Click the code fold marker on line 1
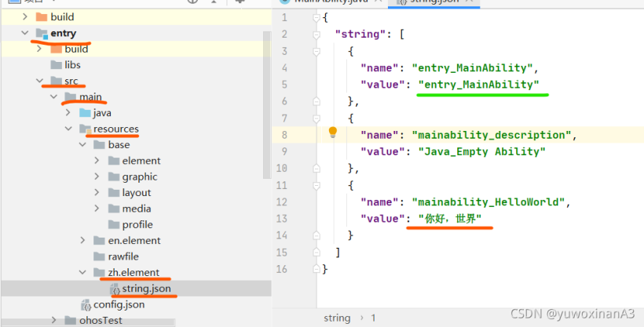Image resolution: width=644 pixels, height=327 pixels. 317,17
